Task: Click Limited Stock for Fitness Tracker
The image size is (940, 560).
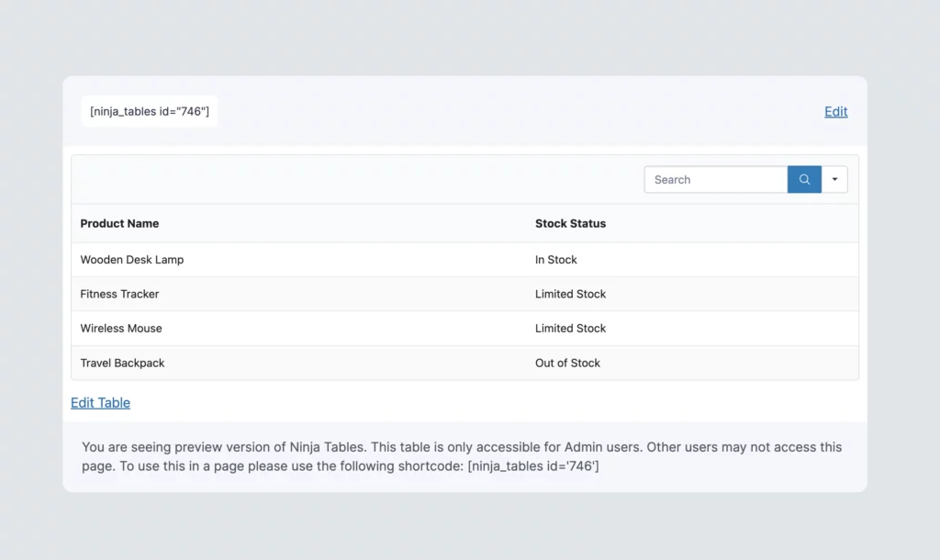Action: [570, 295]
